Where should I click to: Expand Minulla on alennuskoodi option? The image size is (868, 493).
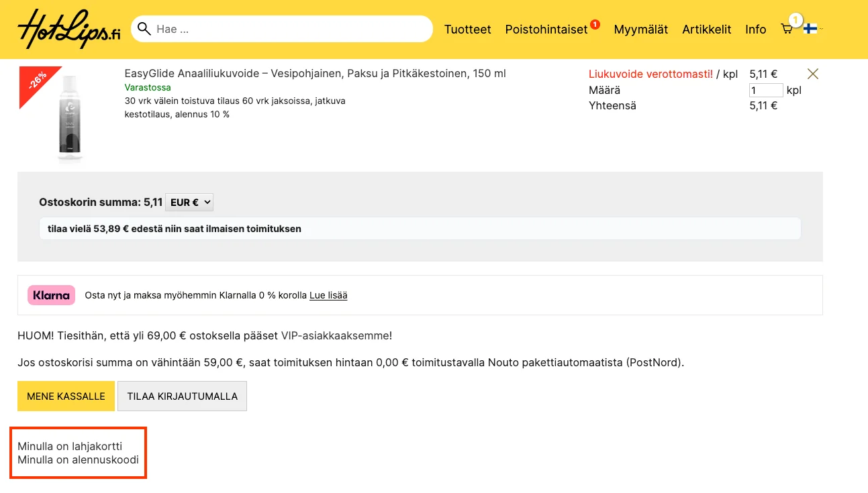click(x=78, y=459)
